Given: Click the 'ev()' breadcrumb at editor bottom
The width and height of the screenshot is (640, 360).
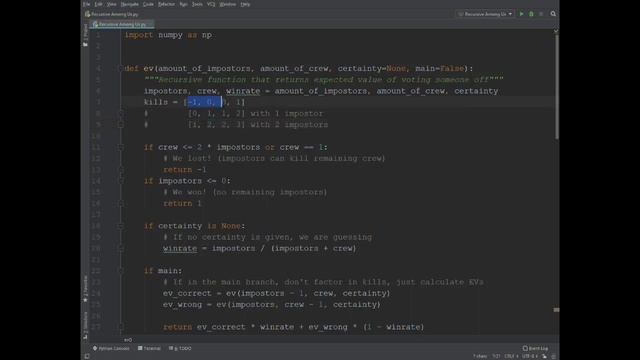Looking at the screenshot, I should pos(128,340).
